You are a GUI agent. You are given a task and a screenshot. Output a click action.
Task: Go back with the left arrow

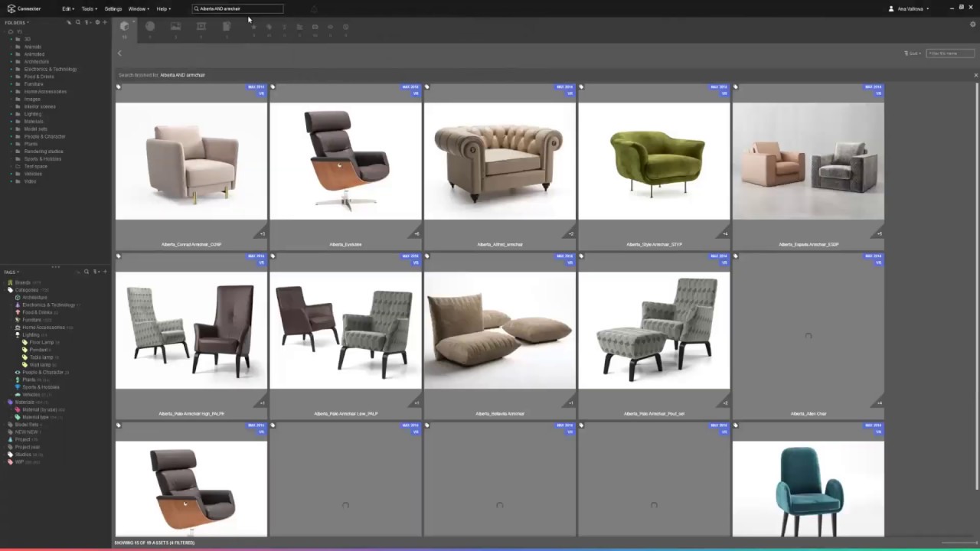119,54
